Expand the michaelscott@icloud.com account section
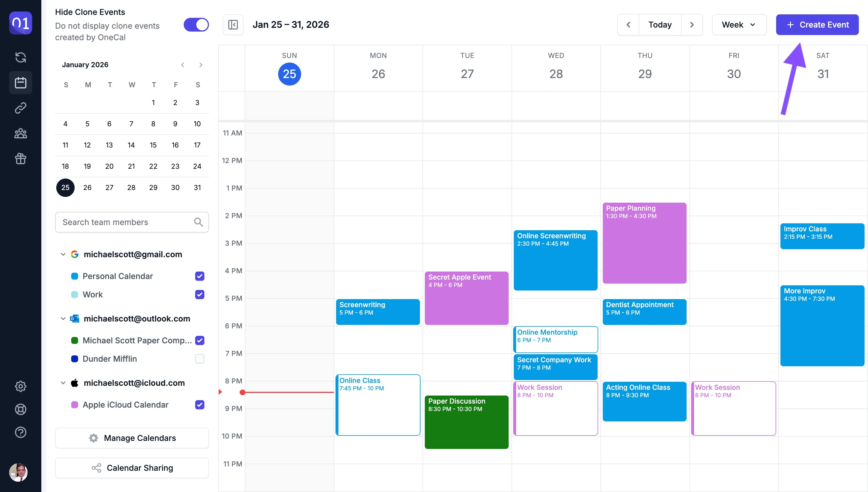 (63, 383)
